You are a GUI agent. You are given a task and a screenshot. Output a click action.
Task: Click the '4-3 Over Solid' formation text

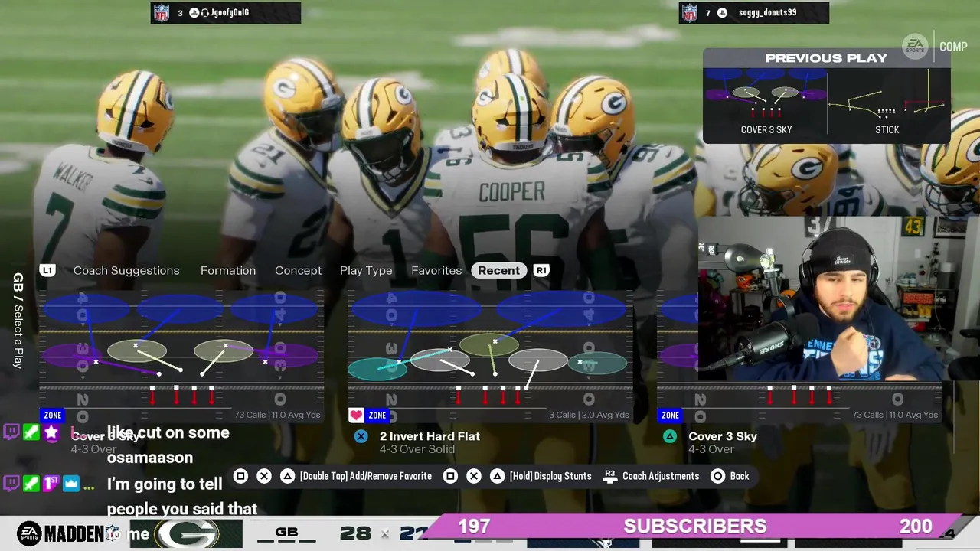417,449
